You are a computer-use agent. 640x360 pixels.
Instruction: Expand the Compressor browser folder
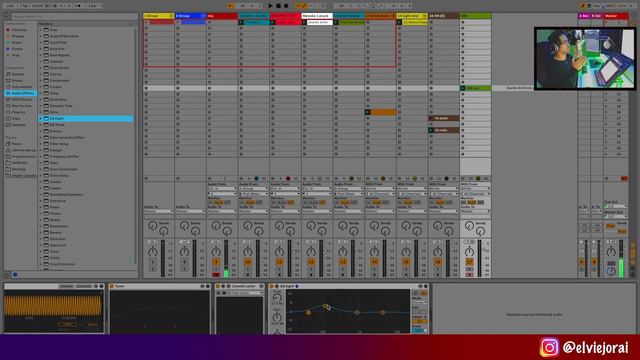tap(41, 80)
